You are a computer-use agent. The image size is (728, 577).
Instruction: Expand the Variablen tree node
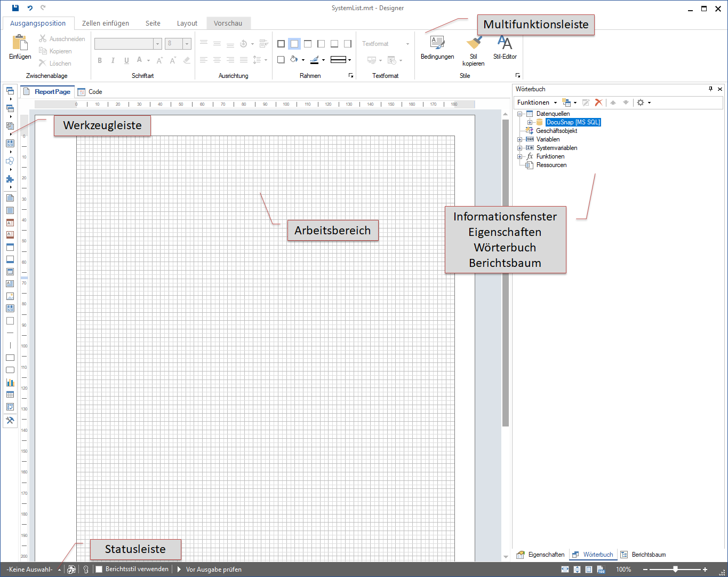point(519,139)
